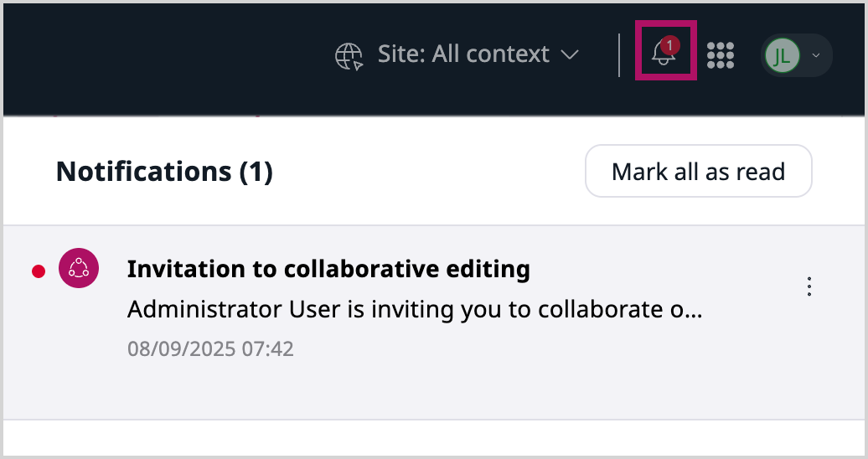The image size is (868, 459).
Task: Click the pink collaborative editing icon
Action: pyautogui.click(x=79, y=269)
